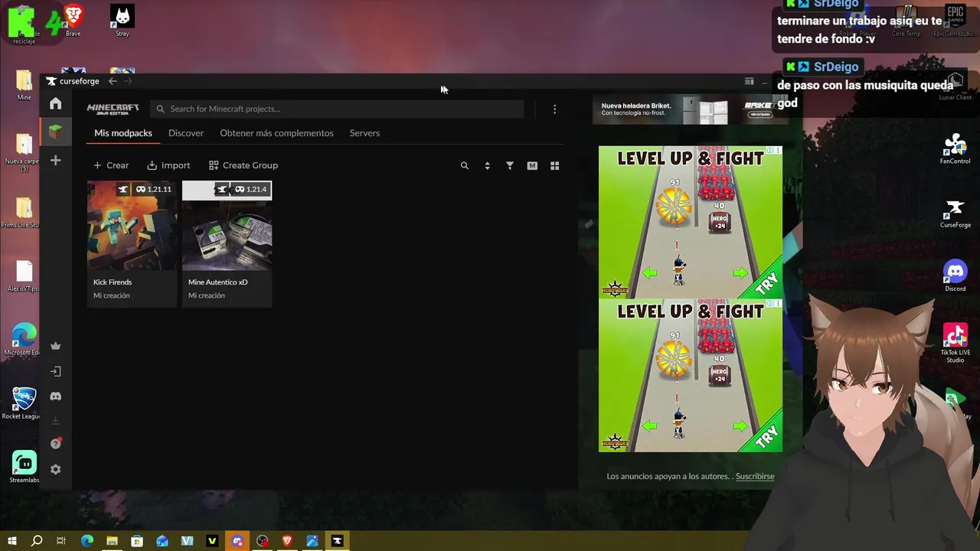980x551 pixels.
Task: Add a game with the plus sidebar icon
Action: [55, 160]
